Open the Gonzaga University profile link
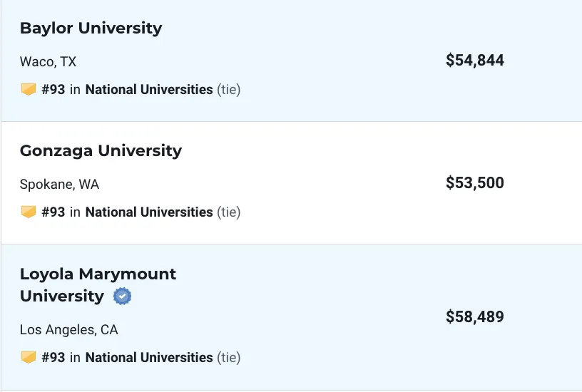This screenshot has height=392, width=582. tap(101, 151)
